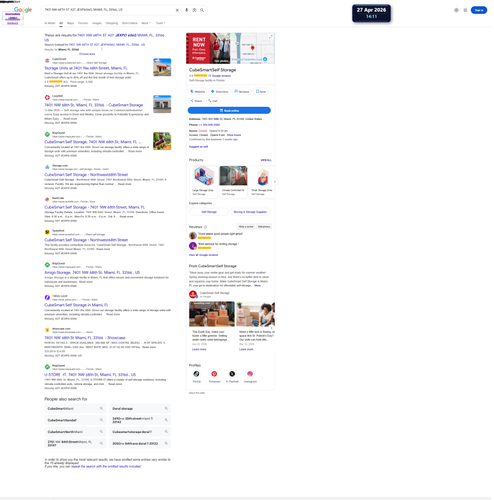Image resolution: width=494 pixels, height=500 pixels.
Task: Open Self Storage category chip
Action: [x=209, y=212]
